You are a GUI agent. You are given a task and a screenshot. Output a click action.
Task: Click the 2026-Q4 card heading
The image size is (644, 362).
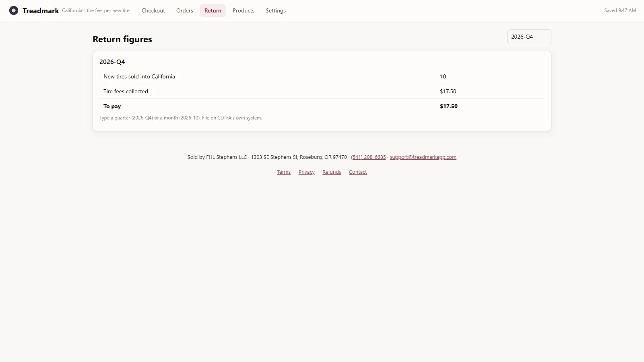click(112, 62)
